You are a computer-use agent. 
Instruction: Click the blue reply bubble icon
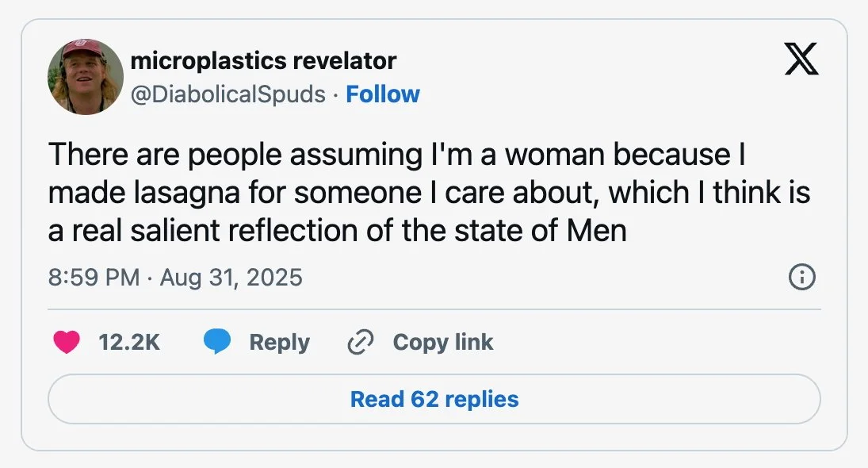[216, 343]
